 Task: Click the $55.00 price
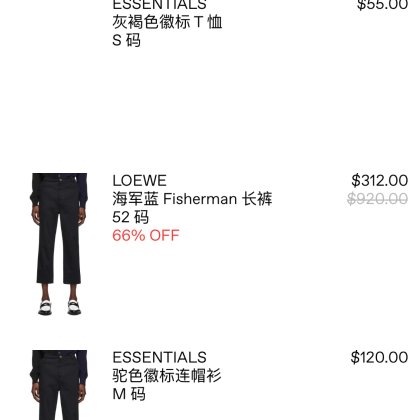[x=382, y=5]
